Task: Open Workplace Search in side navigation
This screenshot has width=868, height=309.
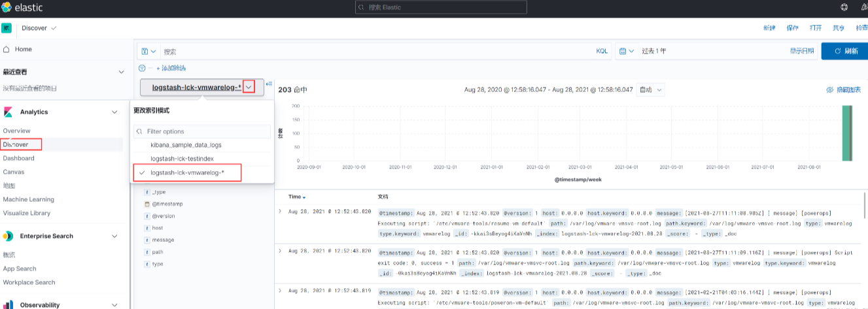Action: (x=29, y=282)
